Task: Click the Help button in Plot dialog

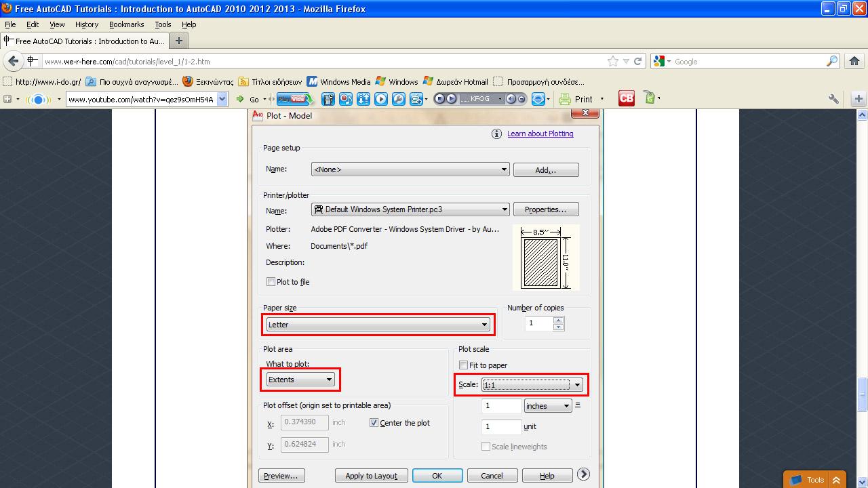Action: tap(547, 476)
